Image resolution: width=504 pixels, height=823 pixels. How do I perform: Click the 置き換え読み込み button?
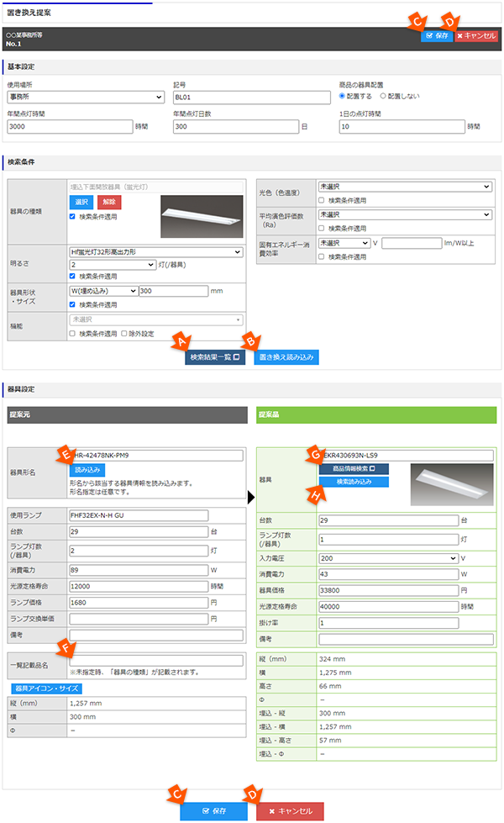tap(286, 356)
